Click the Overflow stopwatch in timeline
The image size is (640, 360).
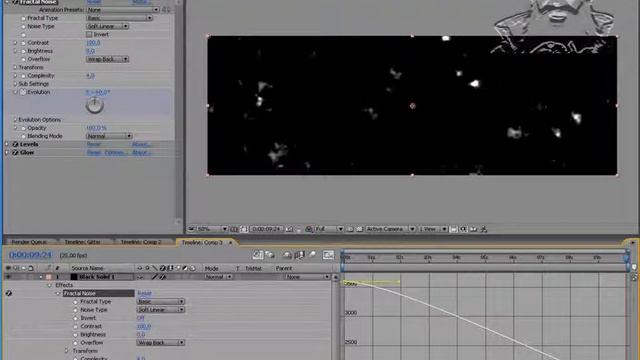point(76,343)
